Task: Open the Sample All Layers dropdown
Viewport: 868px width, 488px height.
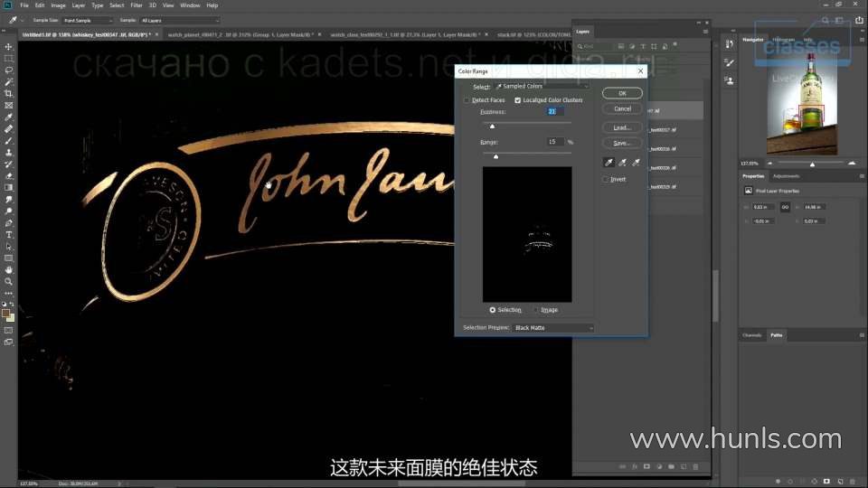Action: (180, 21)
